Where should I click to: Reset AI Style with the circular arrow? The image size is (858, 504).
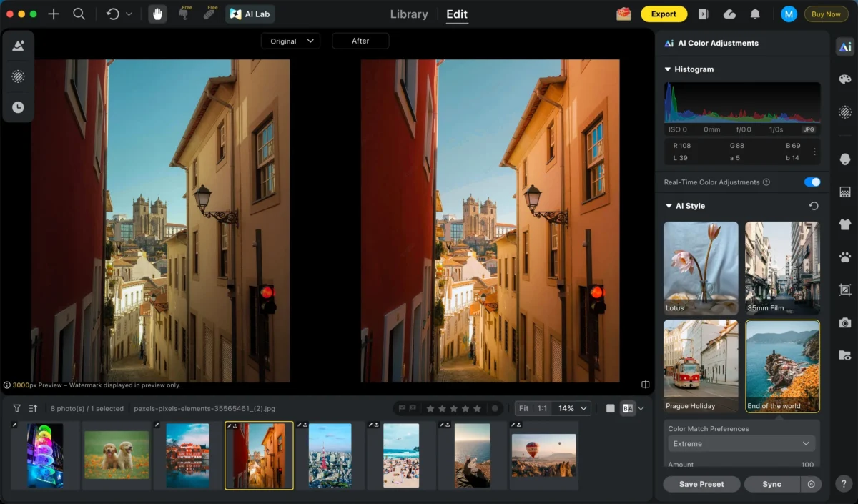(814, 206)
